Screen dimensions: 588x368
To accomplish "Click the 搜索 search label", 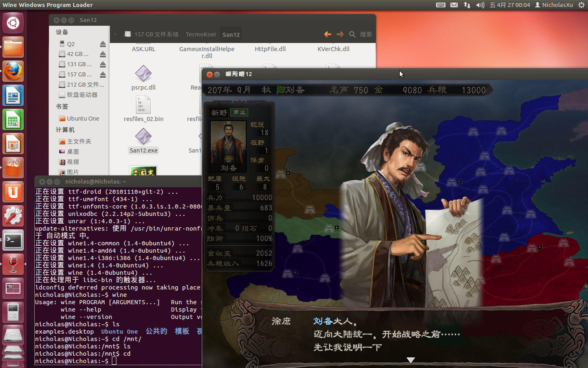I will [366, 34].
